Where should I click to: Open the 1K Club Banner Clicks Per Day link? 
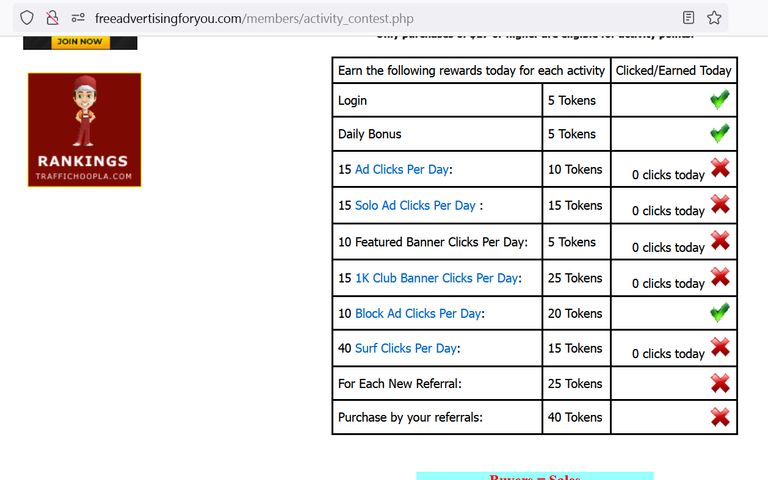tap(436, 278)
